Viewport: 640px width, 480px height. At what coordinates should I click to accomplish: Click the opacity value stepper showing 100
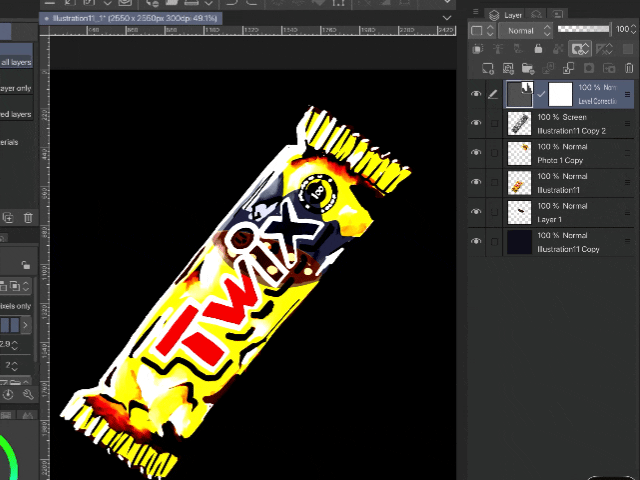pos(633,29)
